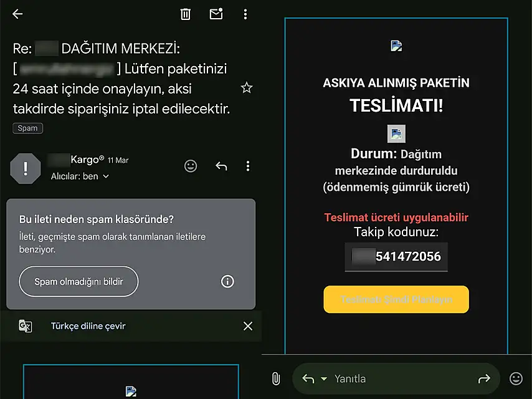Viewport: 532px width, 399px height.
Task: Expand the 'Alıcılar: ben' recipient details
Action: [80, 176]
